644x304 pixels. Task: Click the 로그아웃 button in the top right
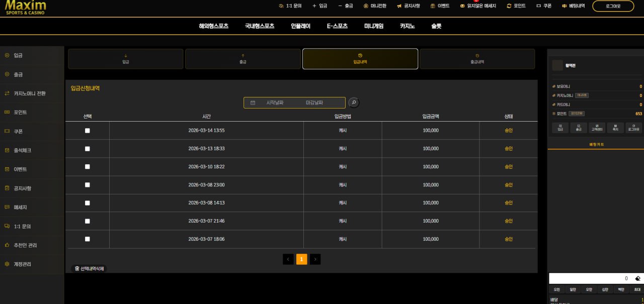(613, 6)
